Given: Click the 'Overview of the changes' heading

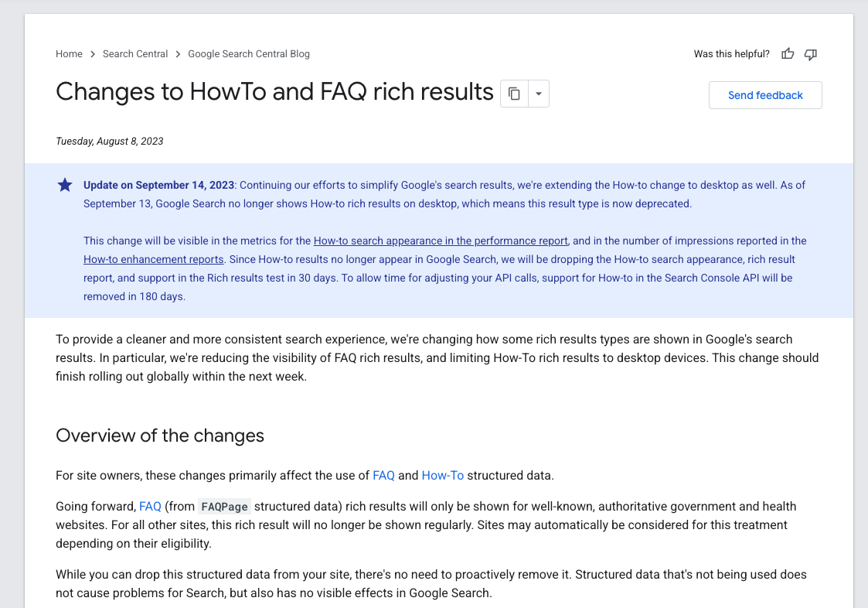Looking at the screenshot, I should click(160, 436).
